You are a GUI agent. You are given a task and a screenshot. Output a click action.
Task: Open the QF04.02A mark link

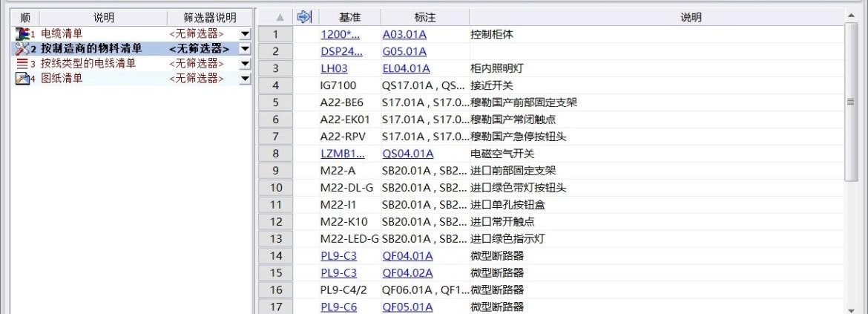tap(407, 273)
